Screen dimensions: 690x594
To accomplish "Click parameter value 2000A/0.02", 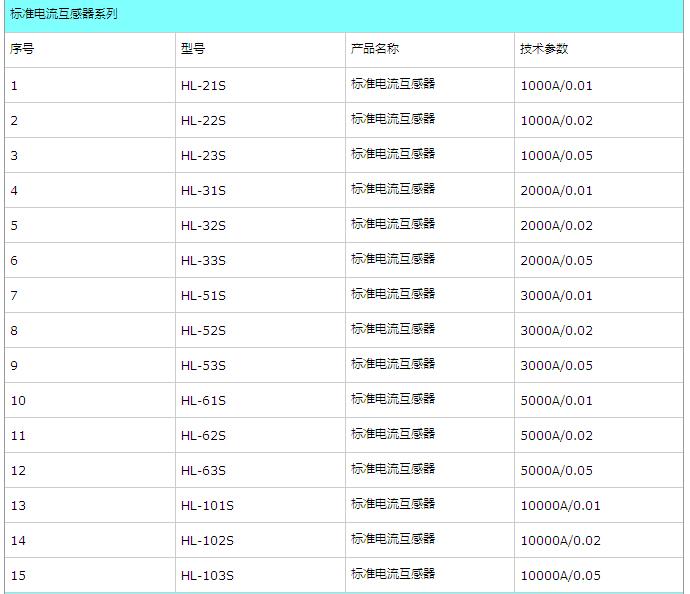I will 557,225.
